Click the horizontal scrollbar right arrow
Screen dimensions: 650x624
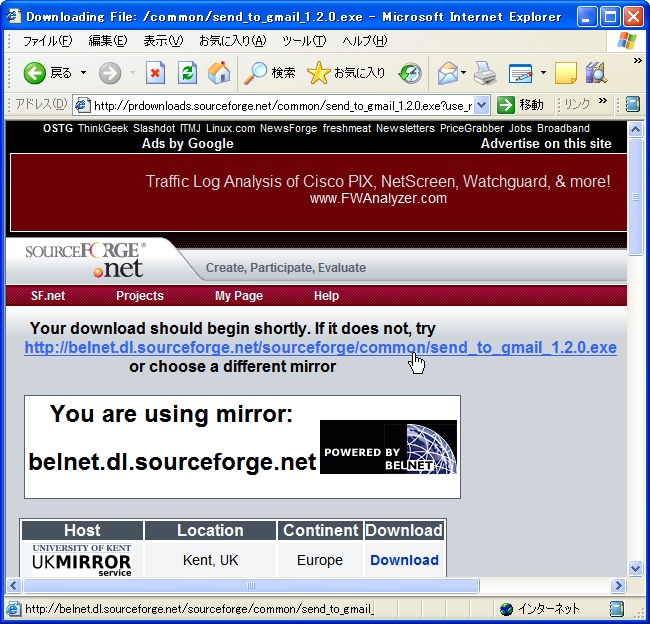(x=618, y=585)
